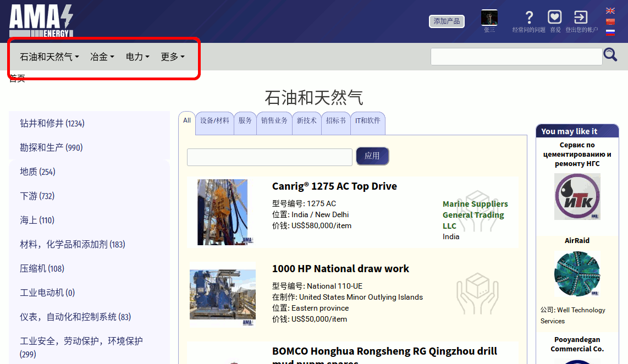Viewport: 628px width, 364px height.
Task: Expand the 更多 dropdown menu
Action: (x=173, y=57)
